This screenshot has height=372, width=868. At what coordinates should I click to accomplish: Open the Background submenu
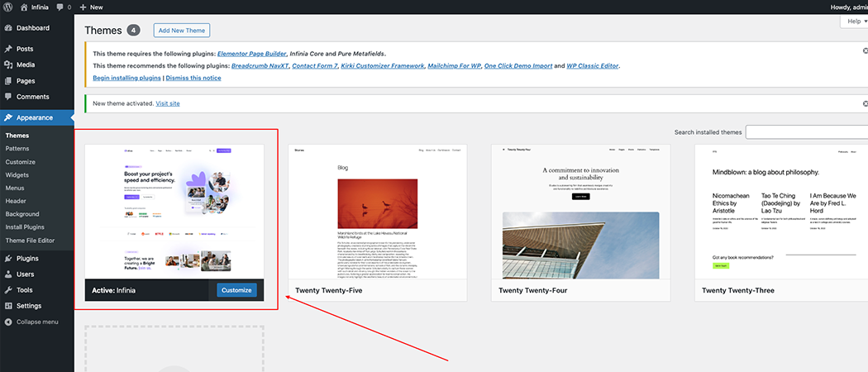22,213
